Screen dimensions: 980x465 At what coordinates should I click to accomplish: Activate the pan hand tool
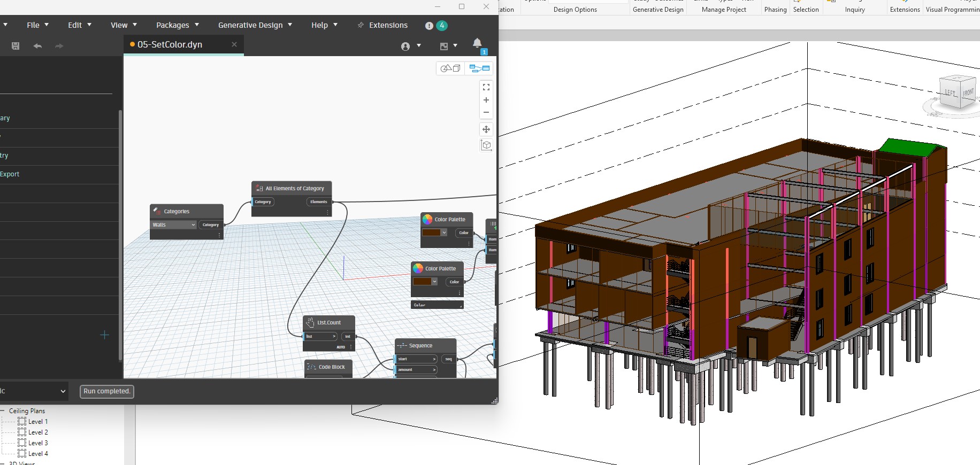coord(486,129)
